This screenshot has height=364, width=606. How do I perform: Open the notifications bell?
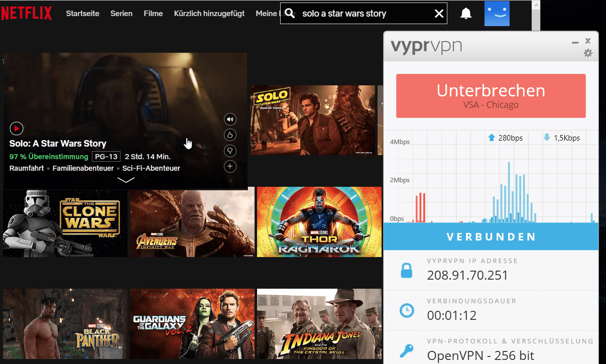(466, 14)
